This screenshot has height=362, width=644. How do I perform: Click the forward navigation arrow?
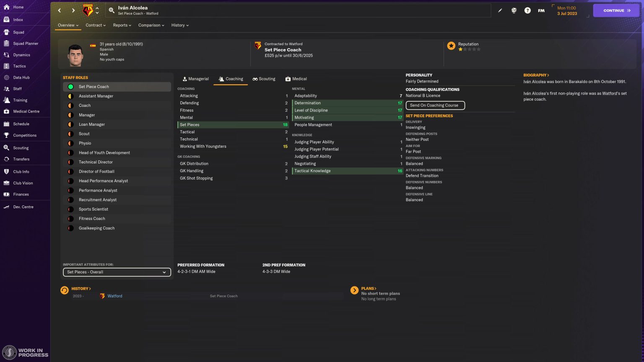(x=73, y=10)
